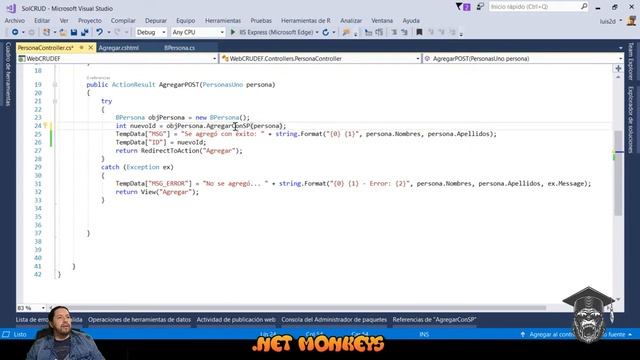Open the Consola del Administrador de paquetes tab
The height and width of the screenshot is (360, 640).
pyautogui.click(x=334, y=320)
